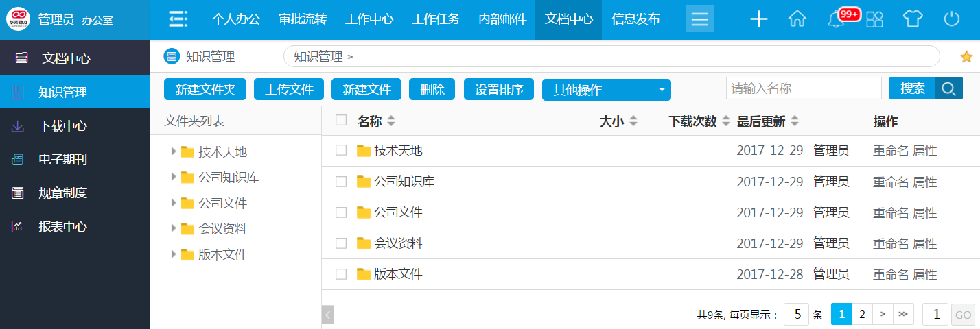Collapse folder panel with left arrow handle

[327, 315]
